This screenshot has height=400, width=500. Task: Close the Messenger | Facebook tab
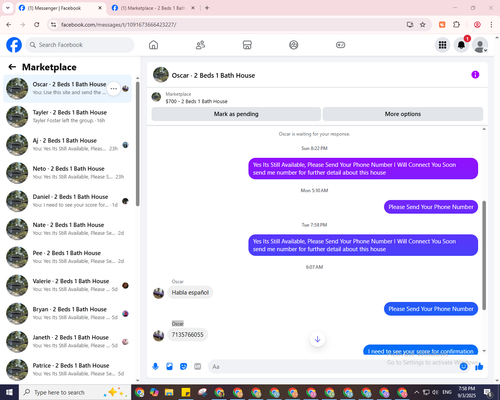tap(100, 8)
